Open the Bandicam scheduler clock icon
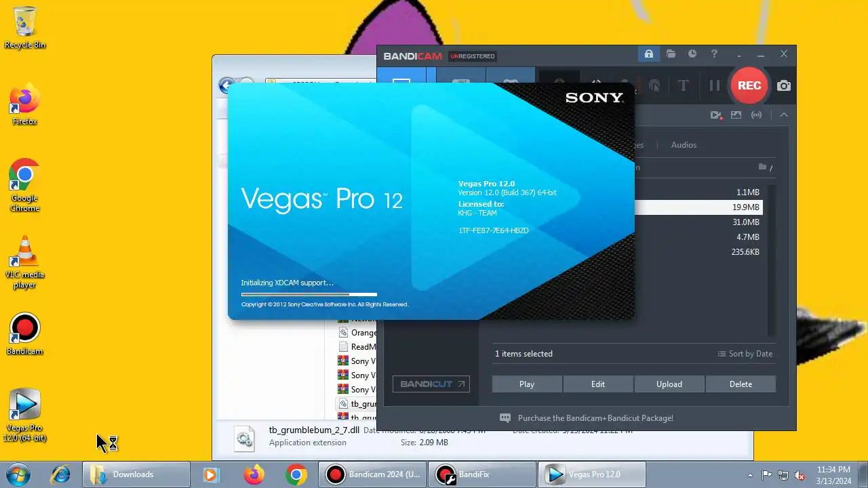Viewport: 868px width, 488px height. [692, 54]
